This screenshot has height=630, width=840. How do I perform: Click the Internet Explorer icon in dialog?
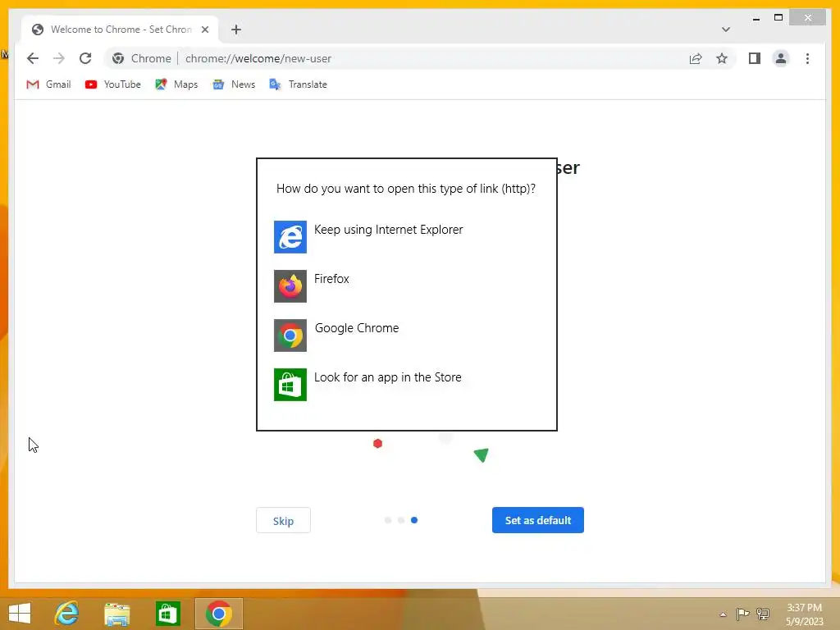[x=290, y=237]
